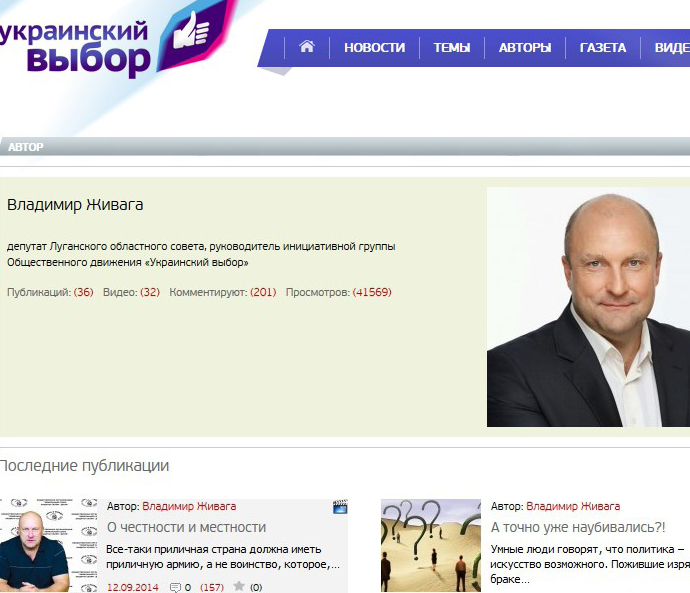This screenshot has width=690, height=593.
Task: Go to the Авторы section
Action: [x=525, y=47]
